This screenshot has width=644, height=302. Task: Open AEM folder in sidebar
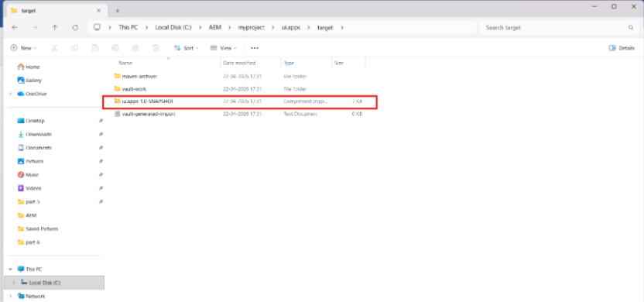[x=26, y=216]
